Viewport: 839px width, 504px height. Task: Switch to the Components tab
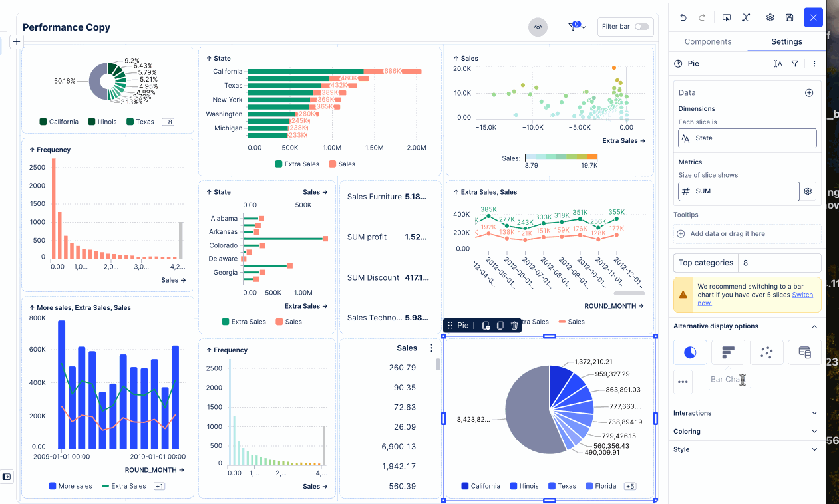[708, 41]
